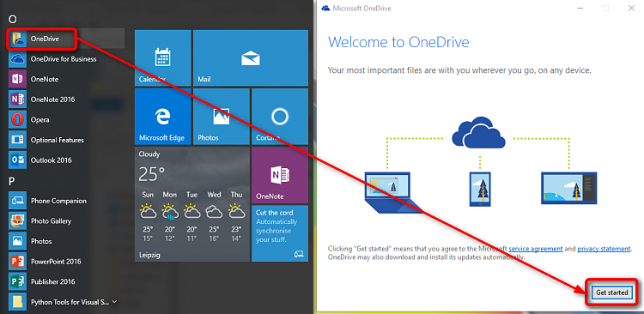Viewport: 644px width, 314px height.
Task: Open the Cortana tile
Action: click(x=280, y=116)
